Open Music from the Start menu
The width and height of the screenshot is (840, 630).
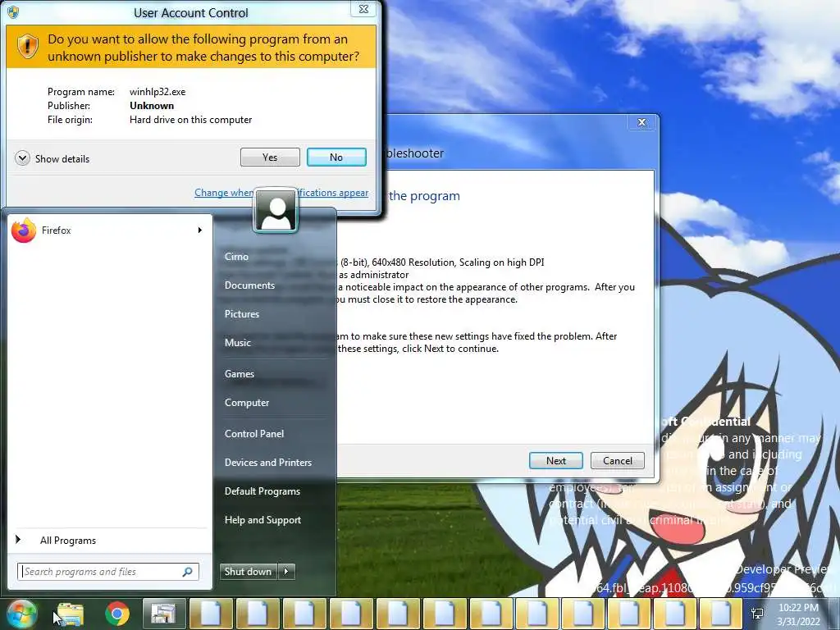tap(237, 343)
